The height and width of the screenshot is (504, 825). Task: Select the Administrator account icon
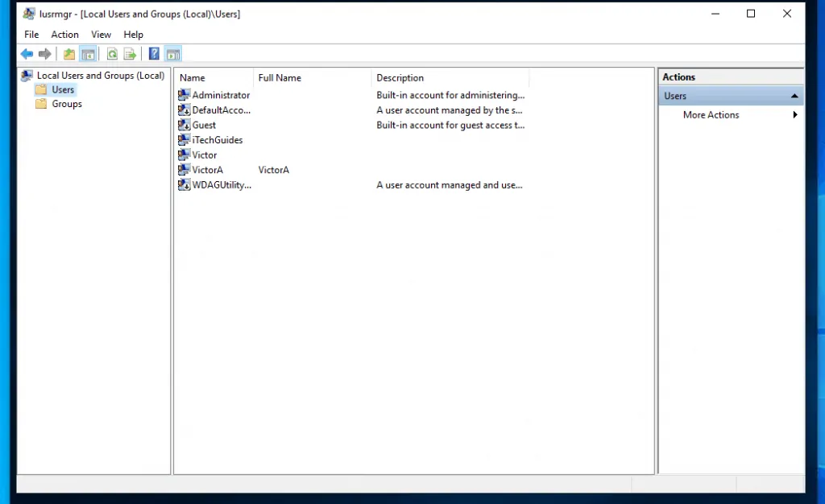[x=184, y=94]
